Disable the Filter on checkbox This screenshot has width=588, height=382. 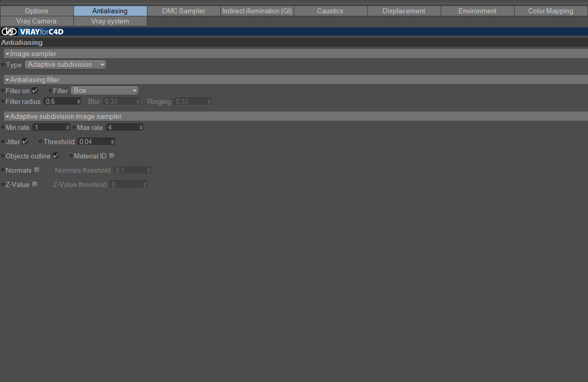(35, 90)
